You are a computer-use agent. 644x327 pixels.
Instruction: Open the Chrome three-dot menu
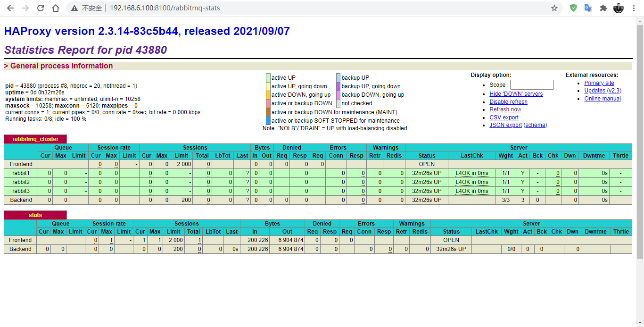click(x=634, y=8)
